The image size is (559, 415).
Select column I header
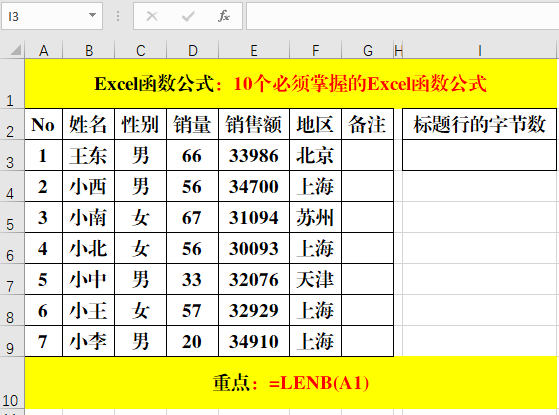479,51
